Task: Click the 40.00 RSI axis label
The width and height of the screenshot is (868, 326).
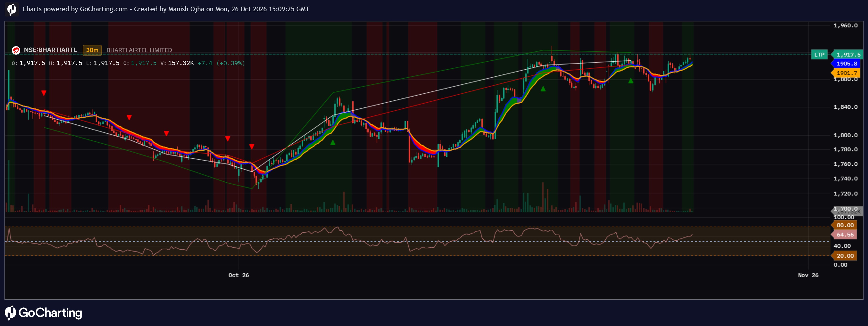Action: click(x=842, y=246)
